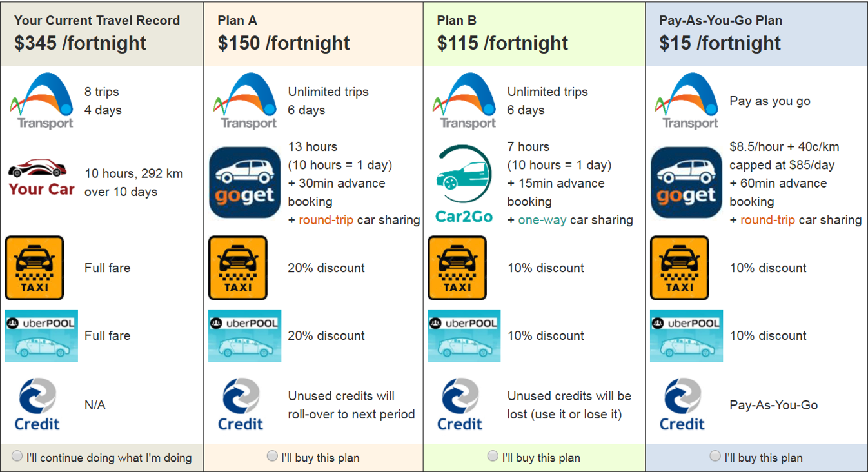Click the Car2Go icon in Plan B
Screen dimensions: 868x472
coord(464,184)
